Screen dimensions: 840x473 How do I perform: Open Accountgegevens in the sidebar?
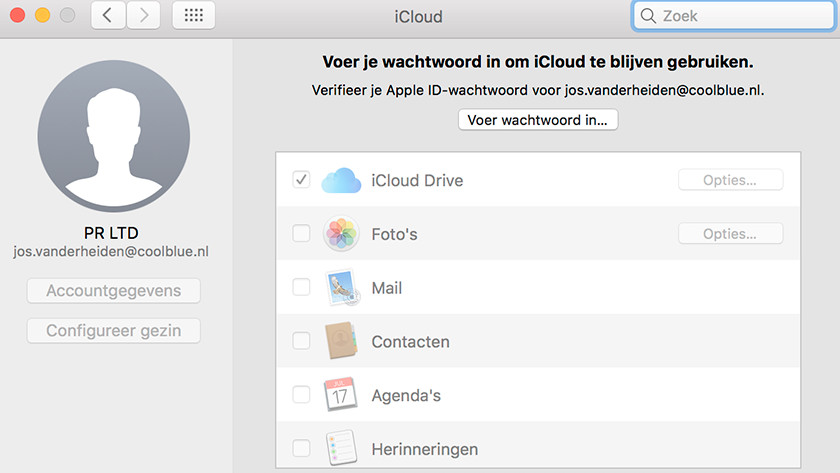(x=113, y=291)
